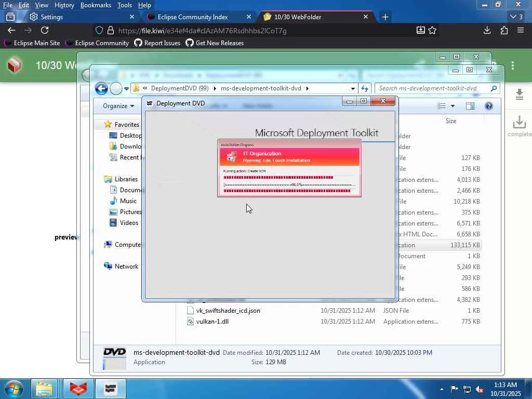Image resolution: width=532 pixels, height=399 pixels.
Task: Toggle the Explorer preview pane button
Action: pyautogui.click(x=470, y=106)
